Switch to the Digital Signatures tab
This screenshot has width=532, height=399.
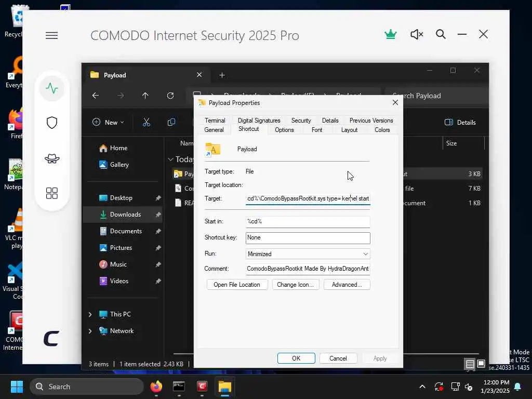pos(259,121)
